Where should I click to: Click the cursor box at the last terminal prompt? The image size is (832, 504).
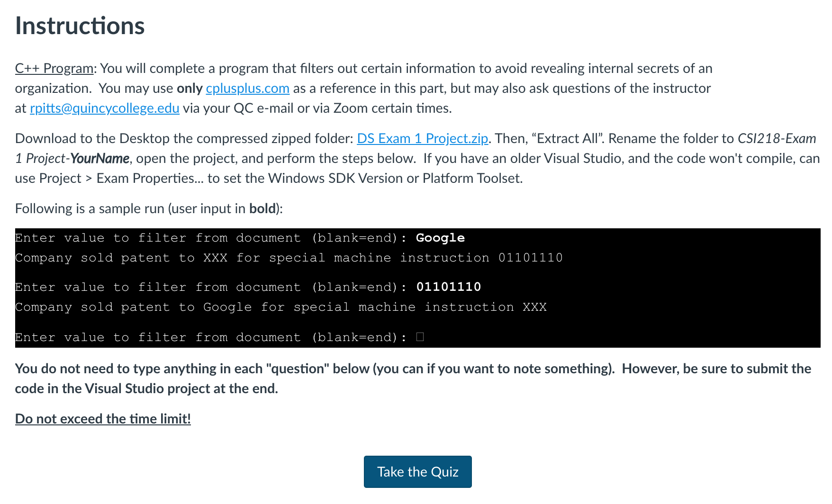tap(420, 337)
